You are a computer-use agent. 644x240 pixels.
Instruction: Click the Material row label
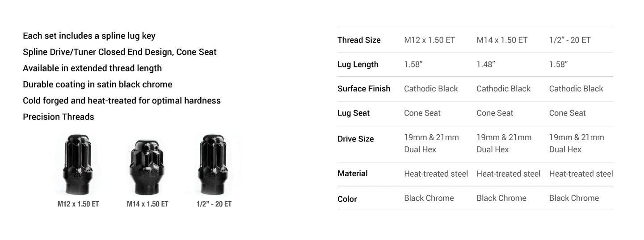(353, 174)
